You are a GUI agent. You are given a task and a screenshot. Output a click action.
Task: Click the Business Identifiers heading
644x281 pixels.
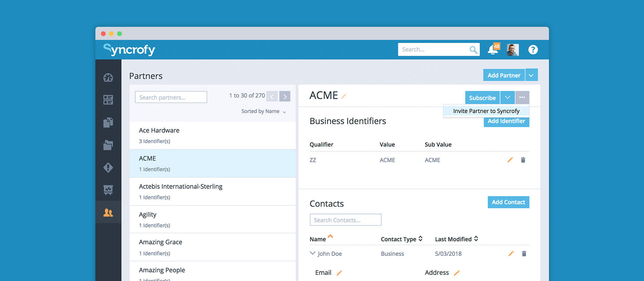[x=348, y=121]
